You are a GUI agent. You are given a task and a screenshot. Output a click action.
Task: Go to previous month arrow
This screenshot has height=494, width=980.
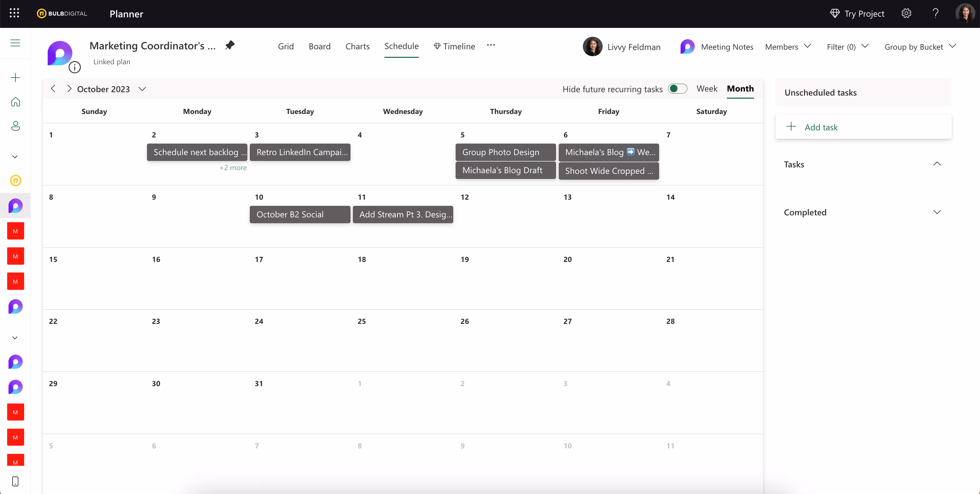pos(53,88)
